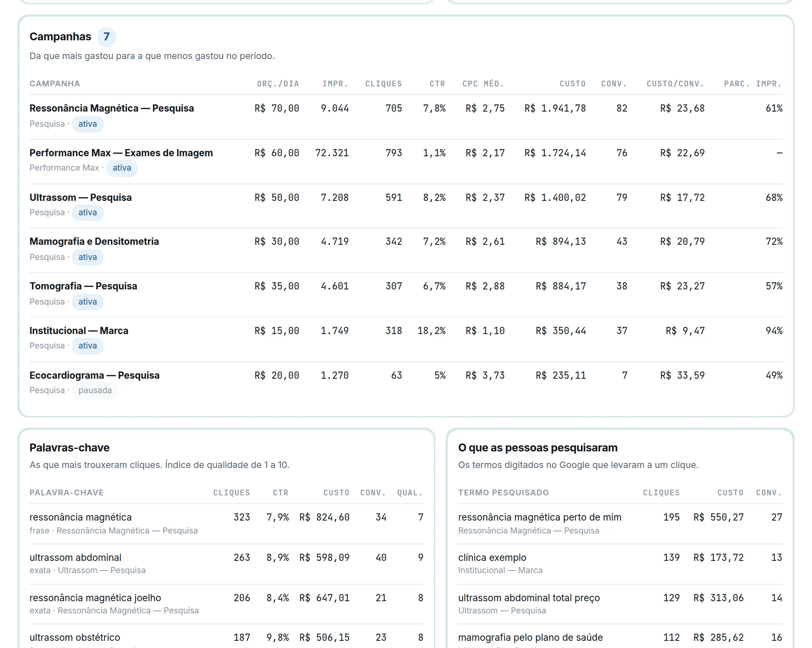Click the pausada status badge for Ecocardiograma
This screenshot has width=812, height=648.
(95, 390)
